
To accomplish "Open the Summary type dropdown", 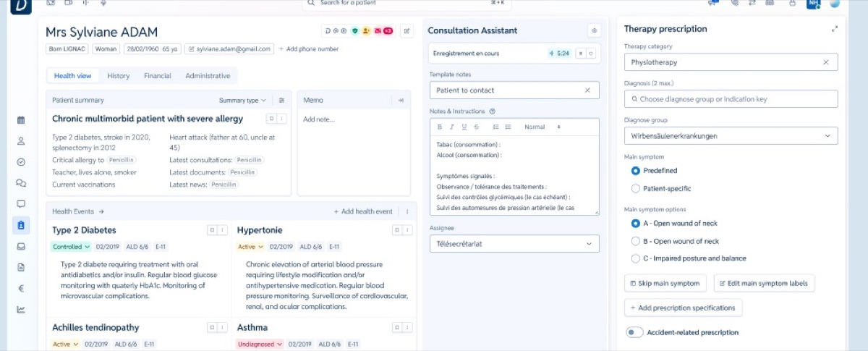I will coord(242,101).
